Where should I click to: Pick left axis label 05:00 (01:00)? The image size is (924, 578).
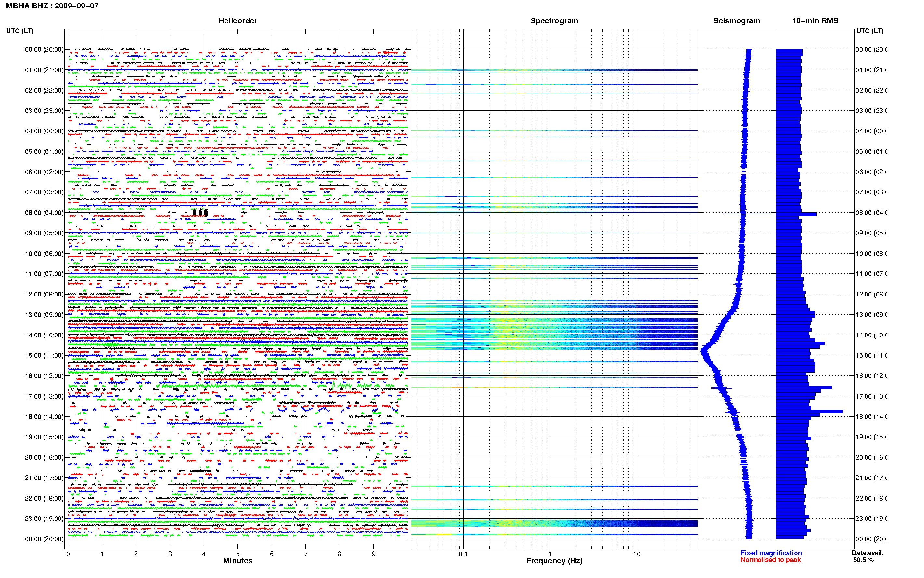[x=44, y=151]
